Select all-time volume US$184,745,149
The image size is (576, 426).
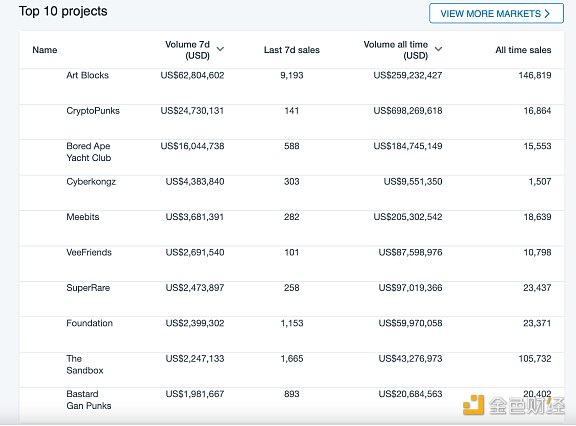[408, 146]
